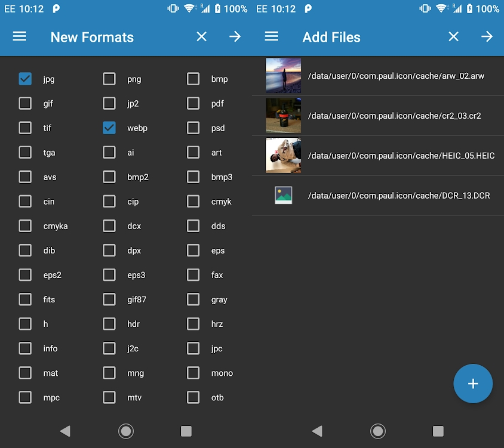Enable the png format checkbox
This screenshot has height=448, width=504.
tap(109, 79)
